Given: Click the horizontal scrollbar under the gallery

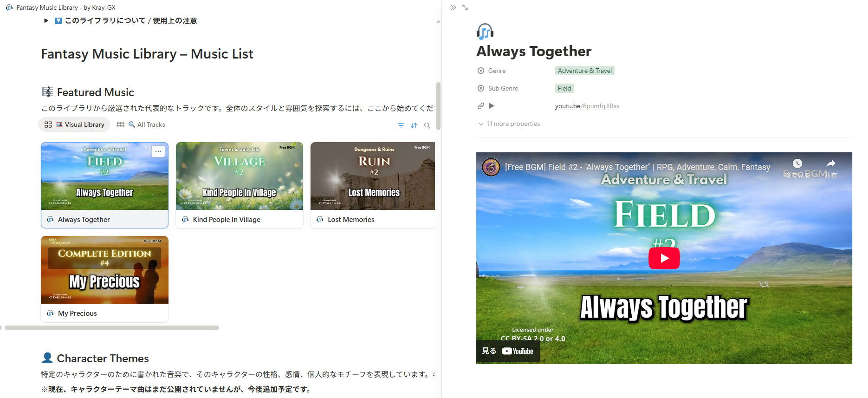Looking at the screenshot, I should click(x=112, y=327).
